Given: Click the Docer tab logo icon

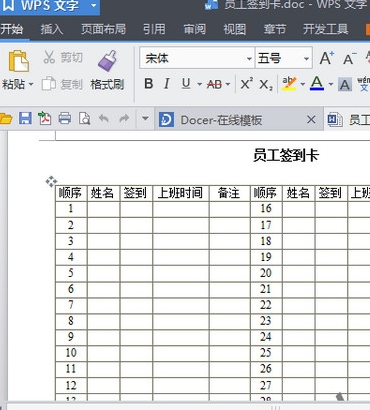Looking at the screenshot, I should [x=166, y=120].
